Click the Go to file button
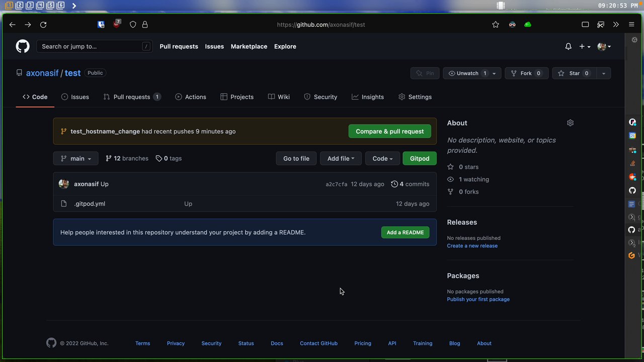This screenshot has height=362, width=644. [296, 158]
